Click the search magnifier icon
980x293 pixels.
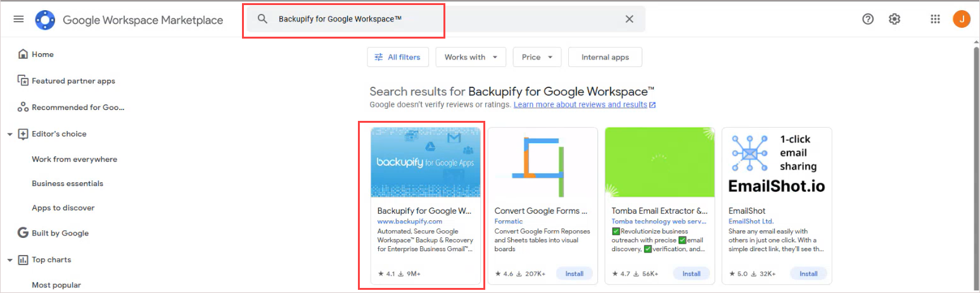(263, 19)
